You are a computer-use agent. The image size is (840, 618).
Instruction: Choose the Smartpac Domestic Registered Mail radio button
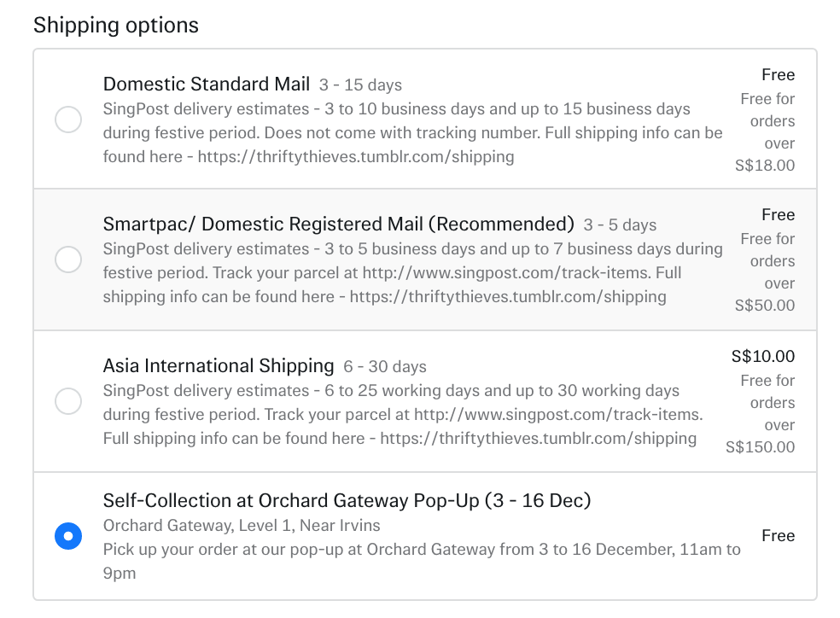[68, 259]
